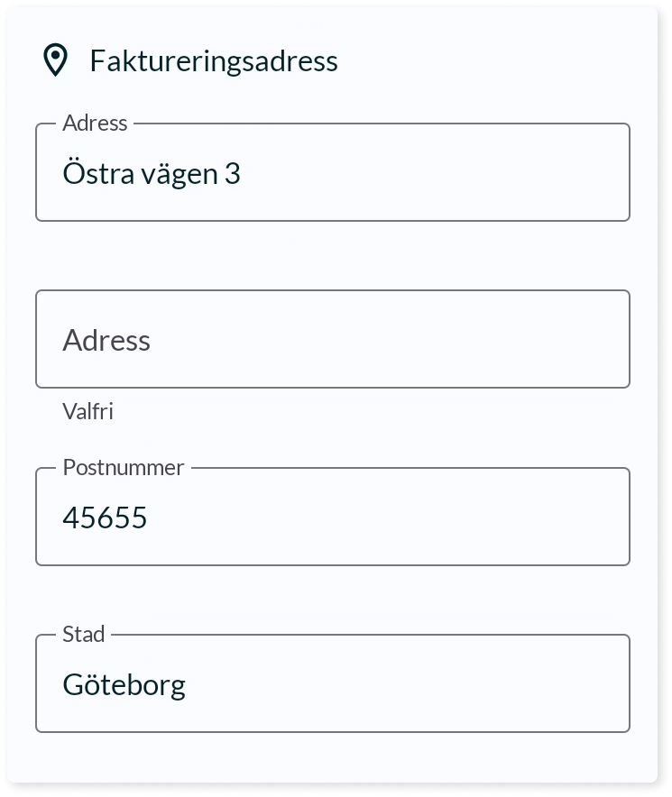
Task: Click the Postnummer floating label
Action: coord(123,468)
